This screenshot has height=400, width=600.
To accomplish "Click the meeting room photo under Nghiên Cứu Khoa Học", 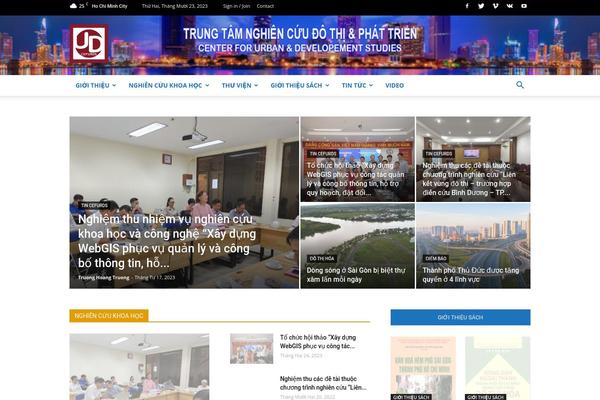I will click(139, 367).
